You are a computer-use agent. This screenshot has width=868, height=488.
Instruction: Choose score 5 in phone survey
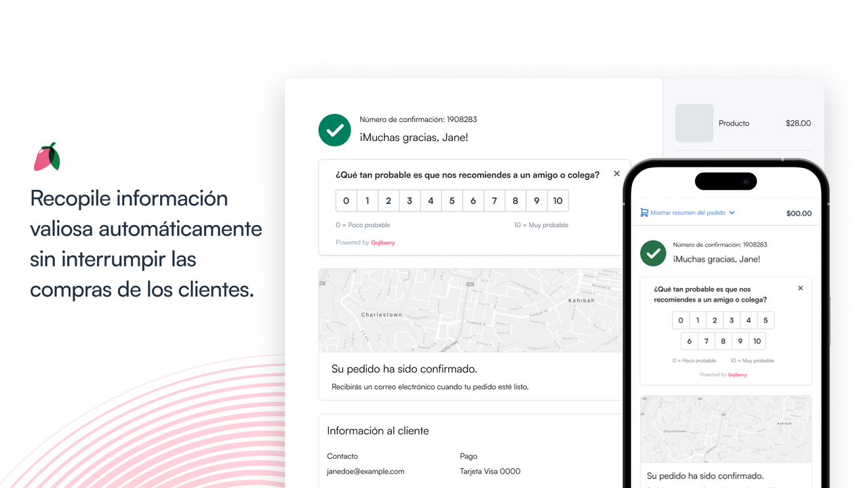(x=766, y=321)
